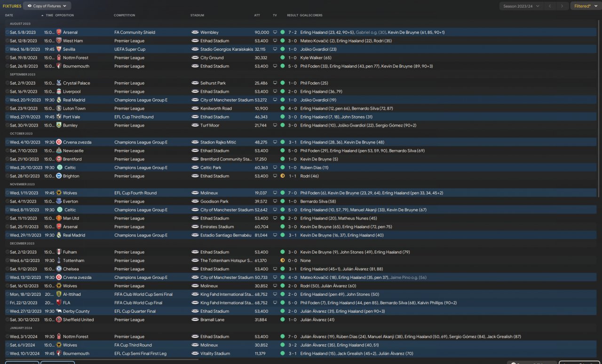Open the UEFA Super Cup competition link
This screenshot has width=602, height=364.
(130, 49)
